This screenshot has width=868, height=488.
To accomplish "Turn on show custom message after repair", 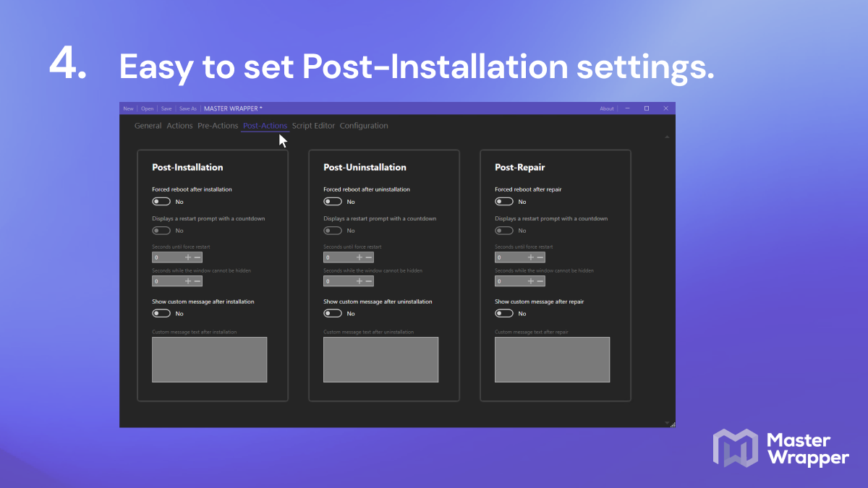I will [504, 314].
